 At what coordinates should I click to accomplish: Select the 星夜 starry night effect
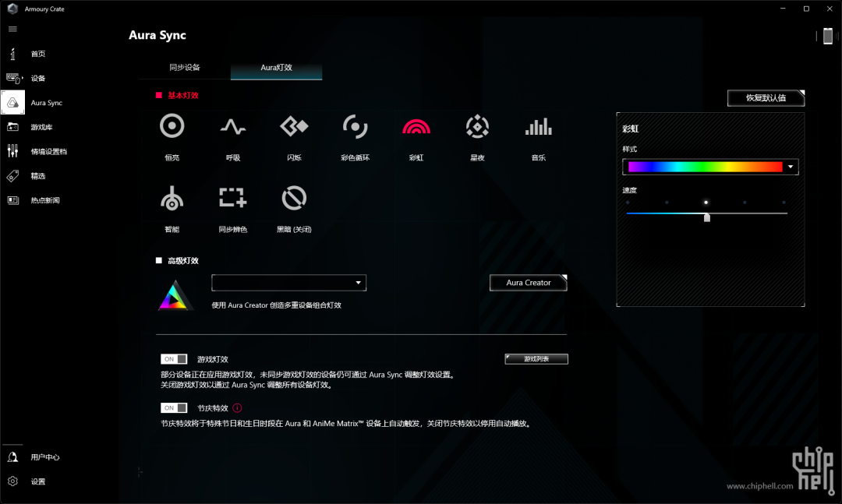point(477,127)
